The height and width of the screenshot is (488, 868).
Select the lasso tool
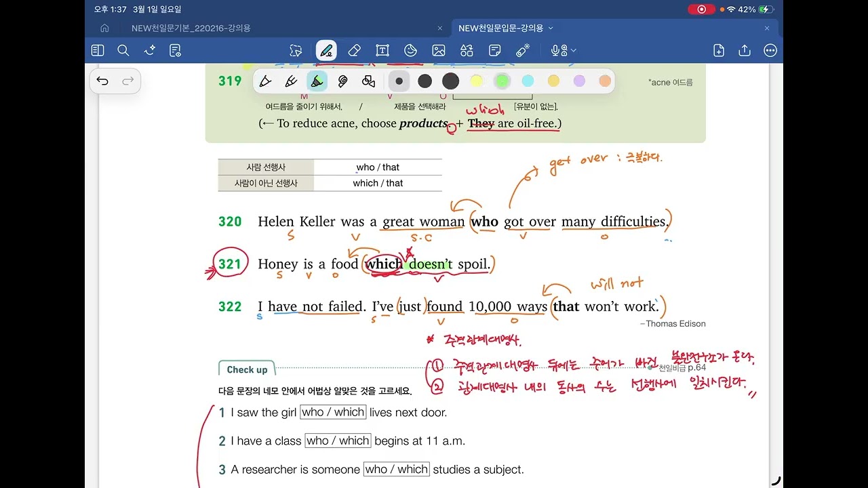[296, 50]
